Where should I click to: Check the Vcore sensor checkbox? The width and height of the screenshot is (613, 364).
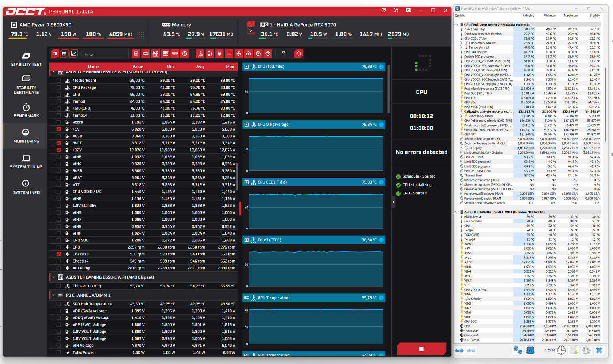(59, 122)
